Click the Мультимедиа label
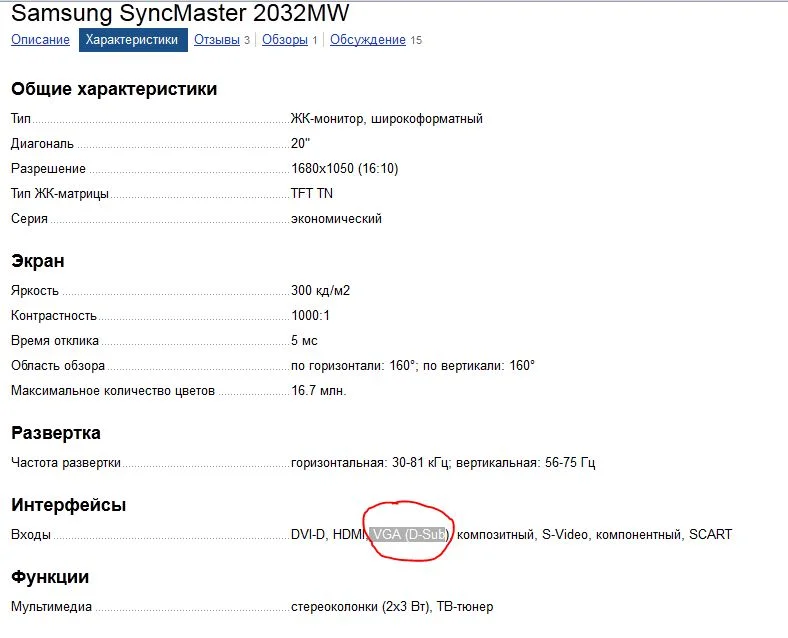 pos(51,607)
